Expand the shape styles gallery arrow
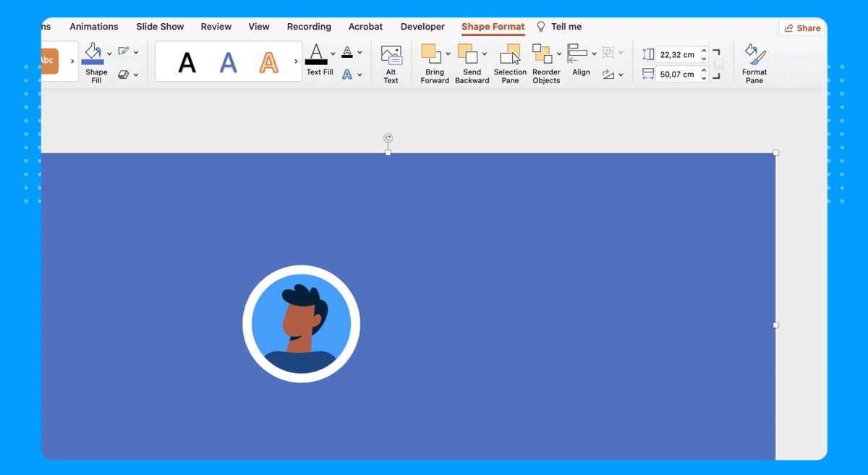 pos(72,61)
